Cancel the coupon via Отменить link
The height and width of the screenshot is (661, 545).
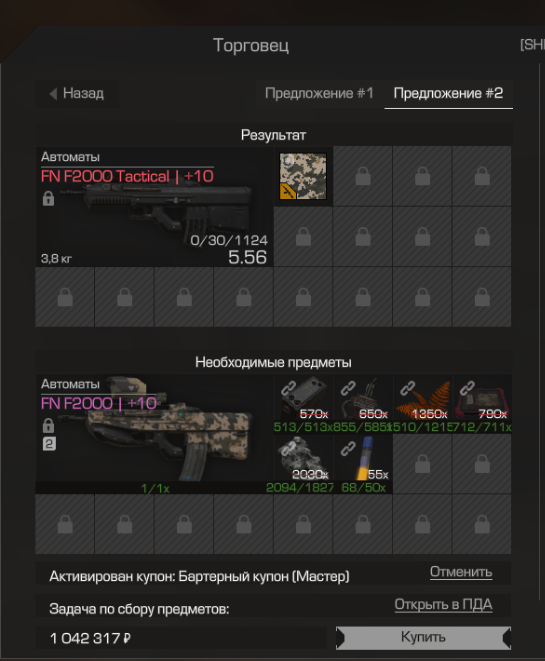coord(461,572)
